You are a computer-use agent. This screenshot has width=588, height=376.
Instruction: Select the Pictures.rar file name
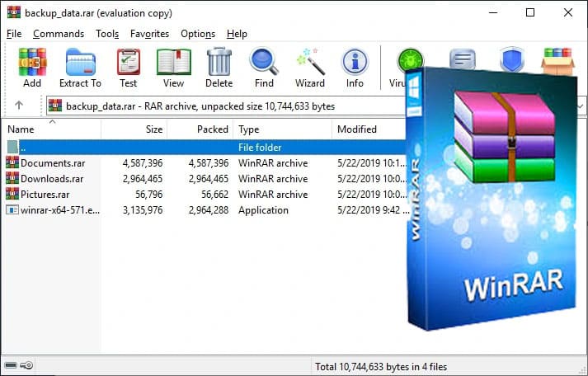tap(45, 195)
